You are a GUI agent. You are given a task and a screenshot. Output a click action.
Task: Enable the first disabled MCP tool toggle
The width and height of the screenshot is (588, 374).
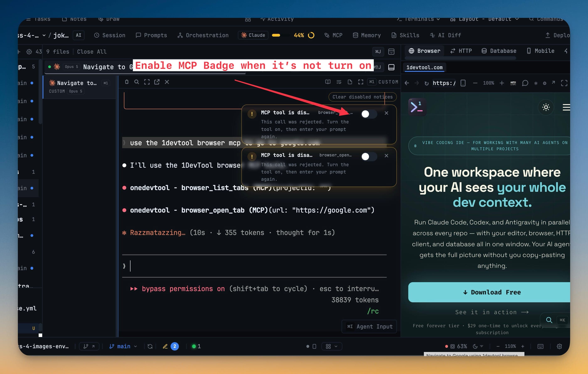pyautogui.click(x=369, y=114)
